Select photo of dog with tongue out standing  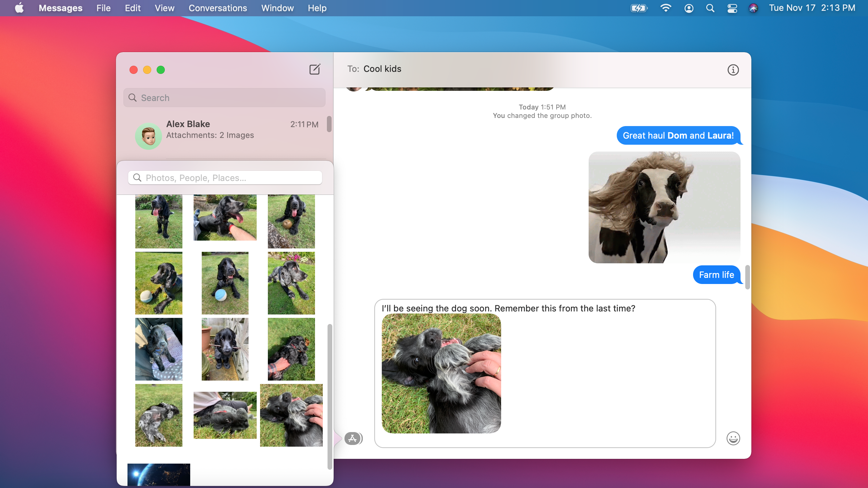(159, 221)
